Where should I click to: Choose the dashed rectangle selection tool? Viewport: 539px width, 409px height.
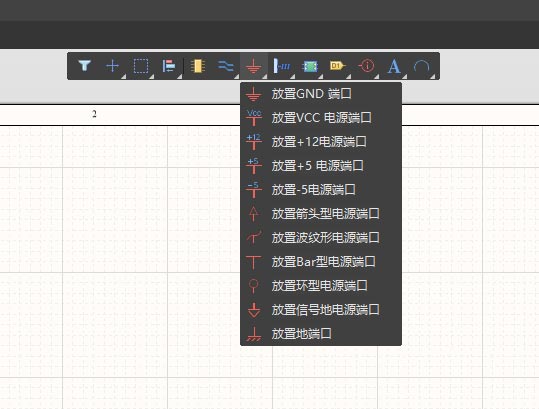coord(141,66)
